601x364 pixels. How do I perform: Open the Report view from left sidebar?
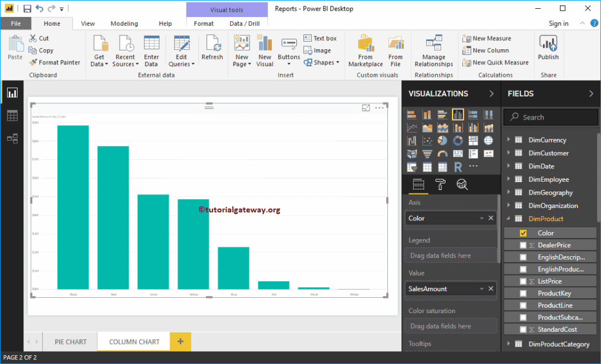pyautogui.click(x=12, y=93)
